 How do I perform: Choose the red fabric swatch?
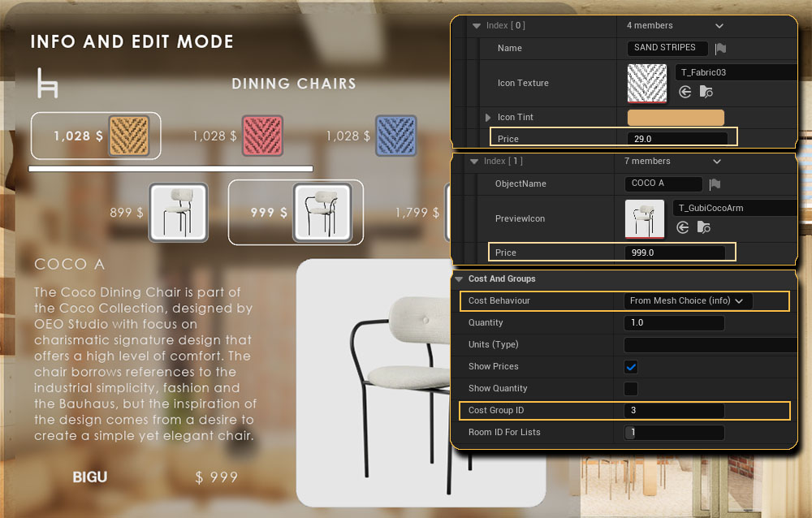(x=262, y=136)
